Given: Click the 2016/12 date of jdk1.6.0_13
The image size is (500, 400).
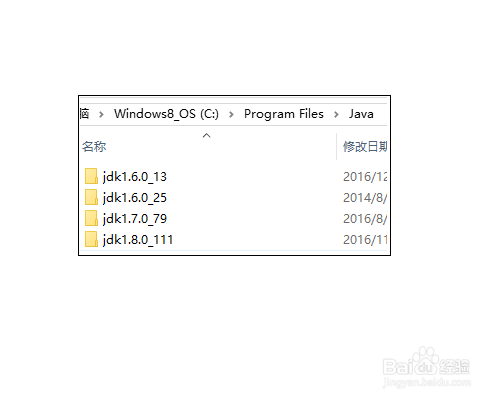Looking at the screenshot, I should (365, 177).
